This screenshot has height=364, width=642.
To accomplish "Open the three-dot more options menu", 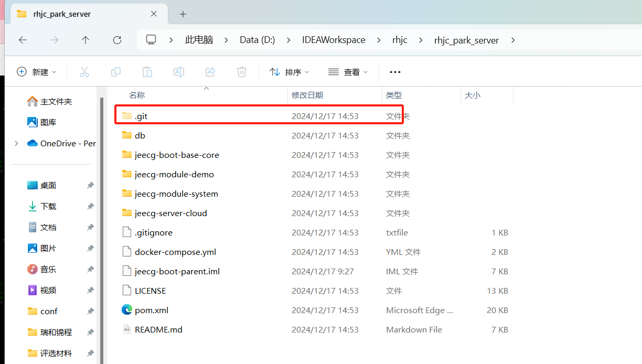I will (x=395, y=72).
